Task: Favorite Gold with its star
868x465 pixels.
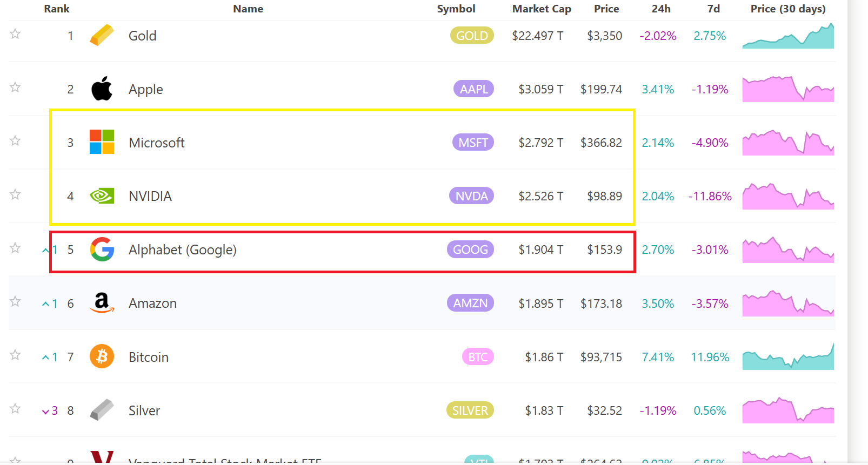Action: coord(15,34)
